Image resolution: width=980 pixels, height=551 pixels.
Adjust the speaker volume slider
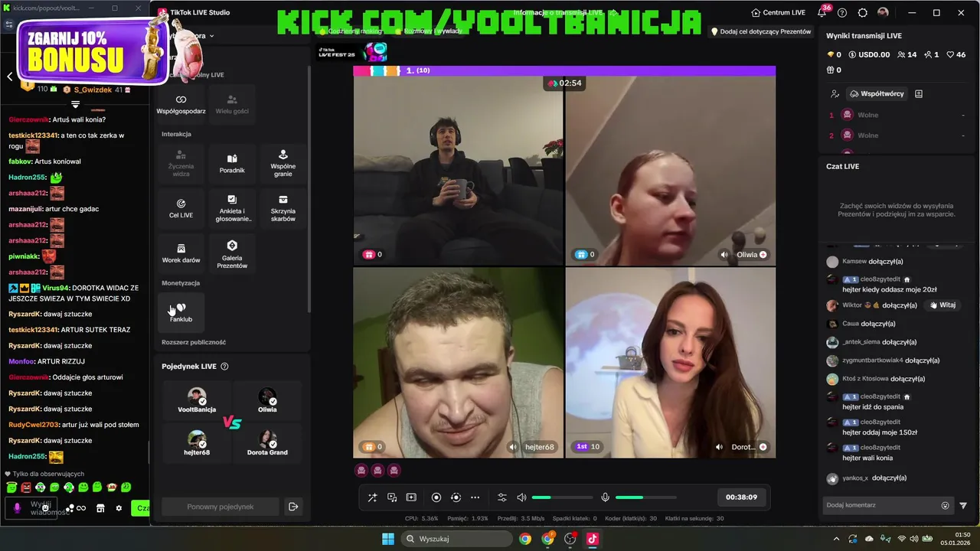562,497
